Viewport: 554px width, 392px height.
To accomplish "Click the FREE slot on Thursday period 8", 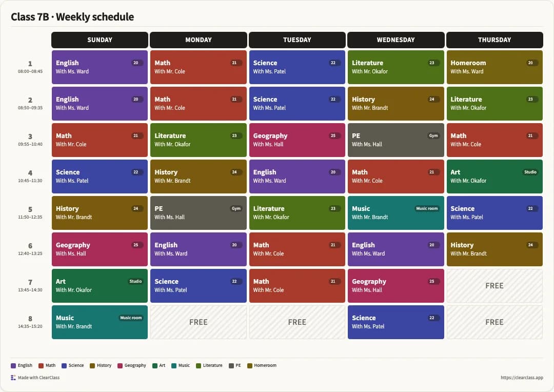I will coord(494,322).
